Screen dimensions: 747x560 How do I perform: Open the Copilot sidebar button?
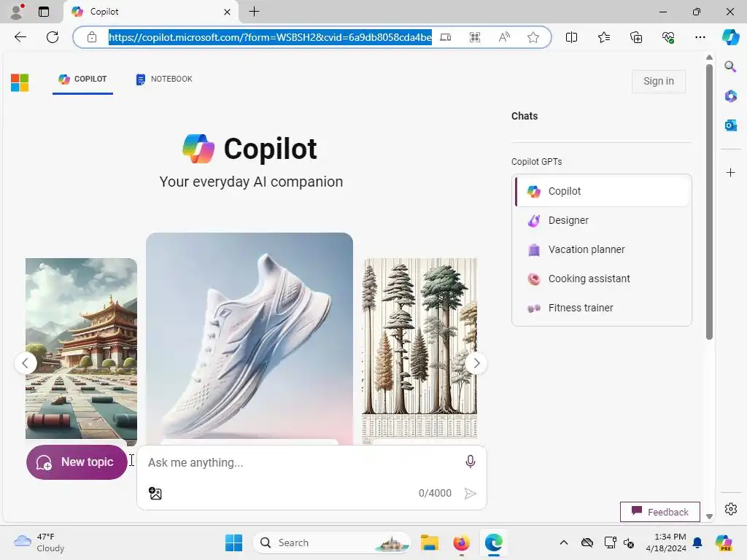tap(730, 37)
